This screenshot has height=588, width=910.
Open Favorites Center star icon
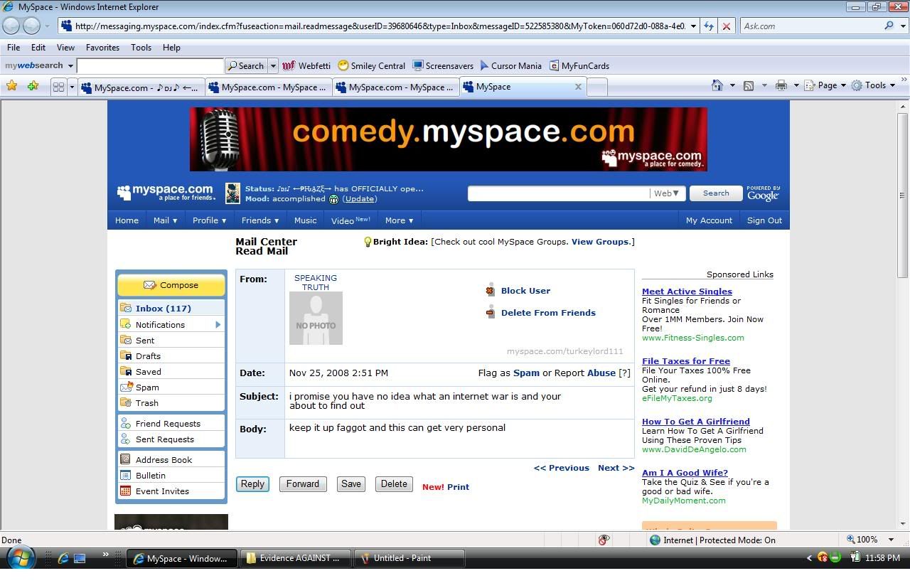coord(12,86)
